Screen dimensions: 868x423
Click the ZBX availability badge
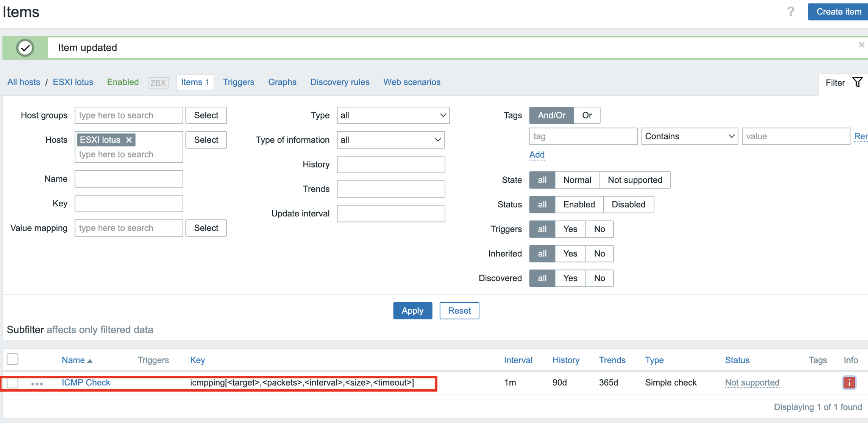click(158, 82)
